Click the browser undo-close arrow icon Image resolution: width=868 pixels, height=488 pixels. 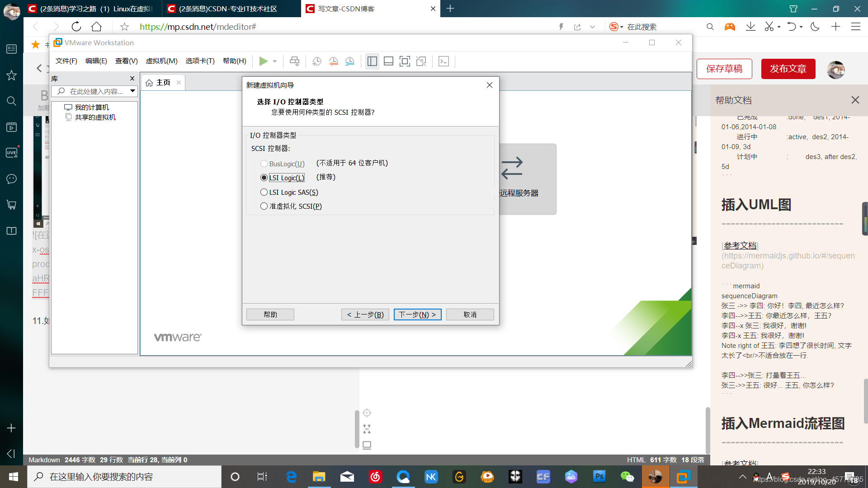pyautogui.click(x=791, y=27)
